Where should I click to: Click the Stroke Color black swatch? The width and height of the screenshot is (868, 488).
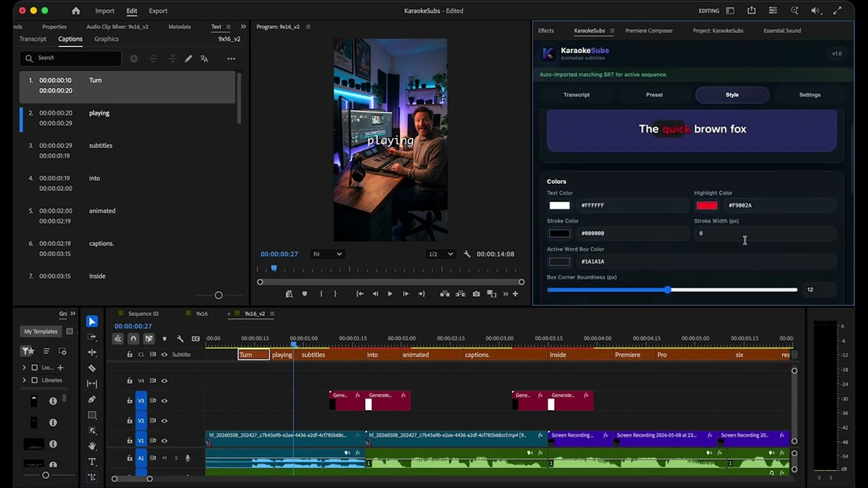click(559, 234)
